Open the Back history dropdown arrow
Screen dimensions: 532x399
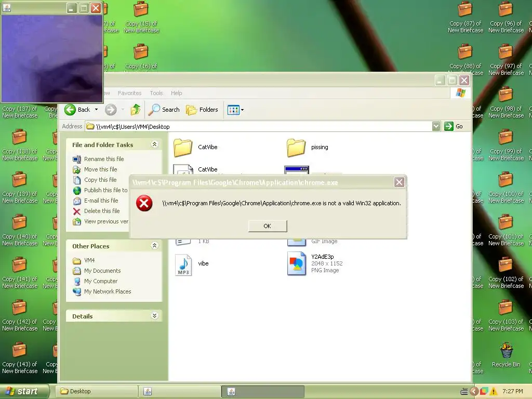pos(96,110)
